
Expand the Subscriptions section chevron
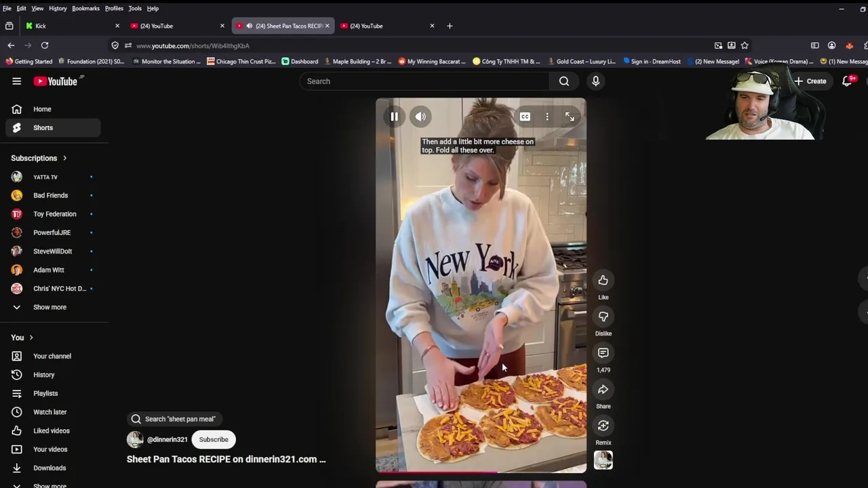(x=65, y=158)
